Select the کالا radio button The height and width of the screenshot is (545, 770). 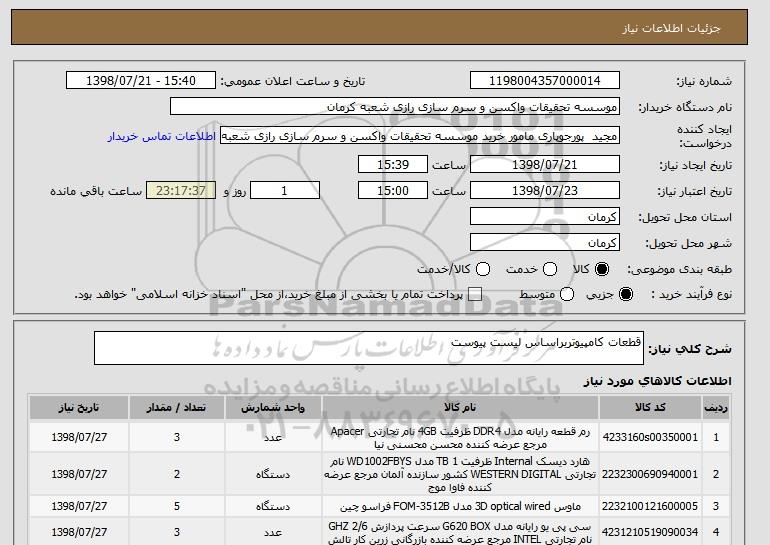click(602, 269)
